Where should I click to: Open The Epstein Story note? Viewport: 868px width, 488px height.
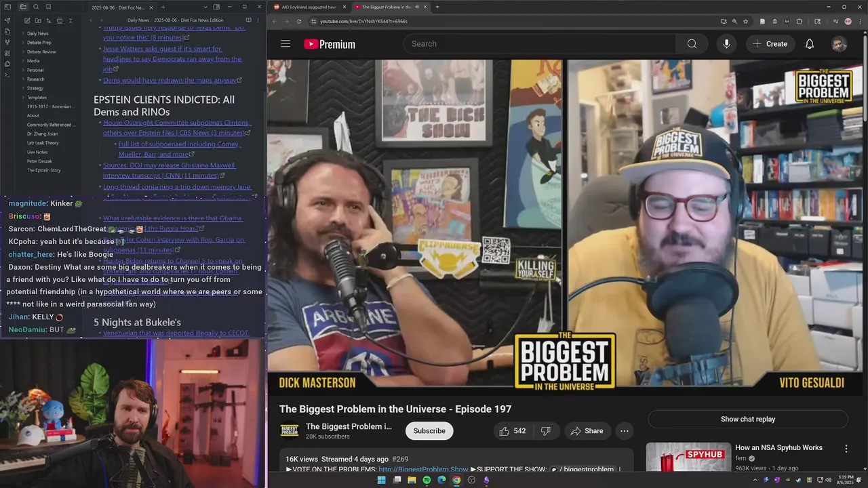(x=44, y=170)
